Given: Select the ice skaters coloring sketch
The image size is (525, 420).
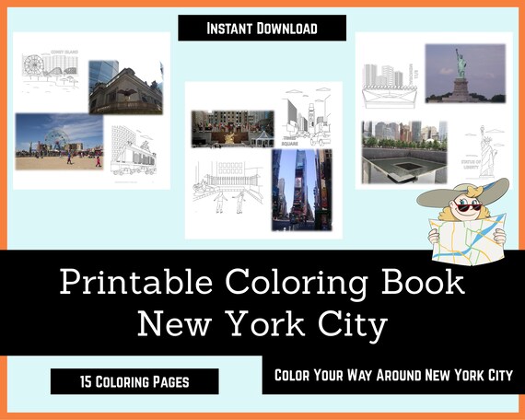Looking at the screenshot, I should click(227, 187).
